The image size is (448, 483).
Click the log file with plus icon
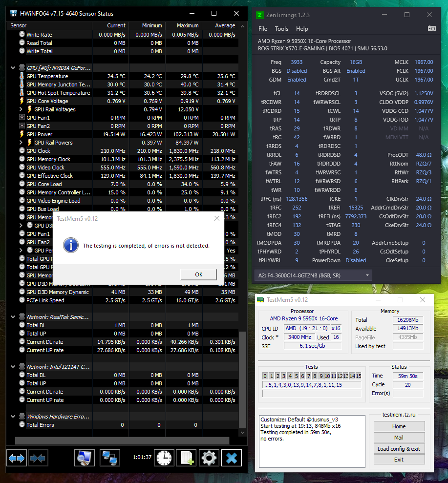pos(186,458)
